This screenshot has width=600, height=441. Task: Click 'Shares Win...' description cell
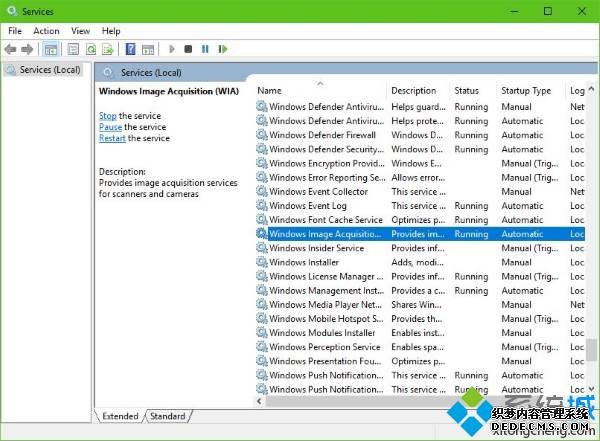pos(416,305)
